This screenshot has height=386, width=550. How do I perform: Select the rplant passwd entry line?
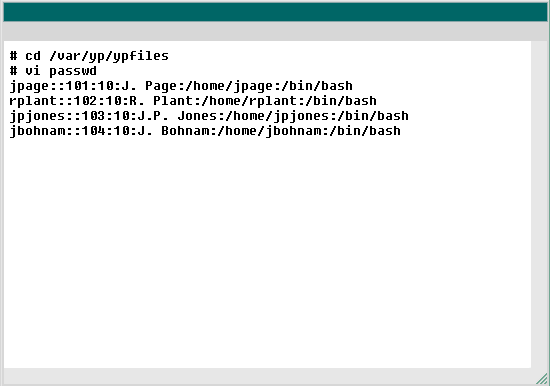point(193,101)
